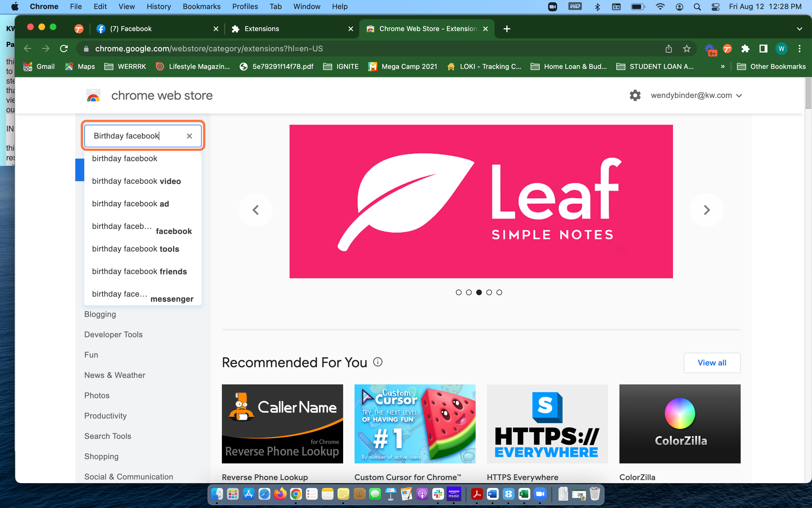Open the Bookmarks menu in menu bar
812x508 pixels.
click(x=201, y=7)
